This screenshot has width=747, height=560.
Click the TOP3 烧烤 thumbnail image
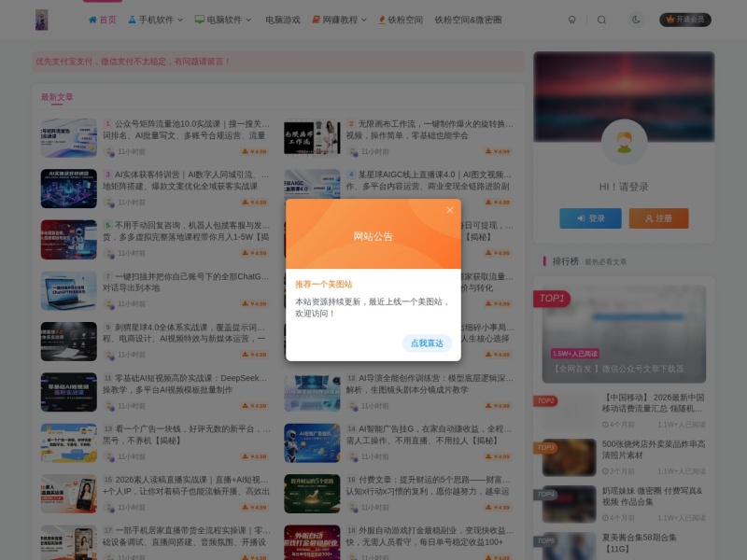569,457
